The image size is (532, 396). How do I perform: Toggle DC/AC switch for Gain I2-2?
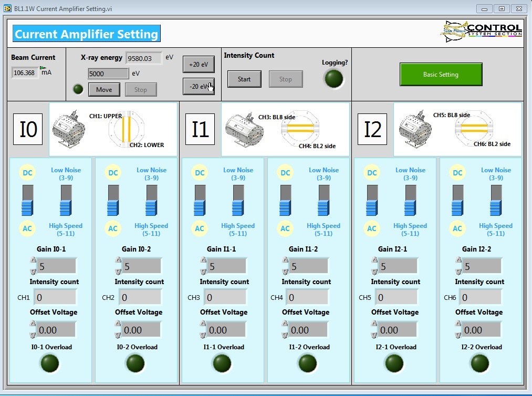pos(457,201)
